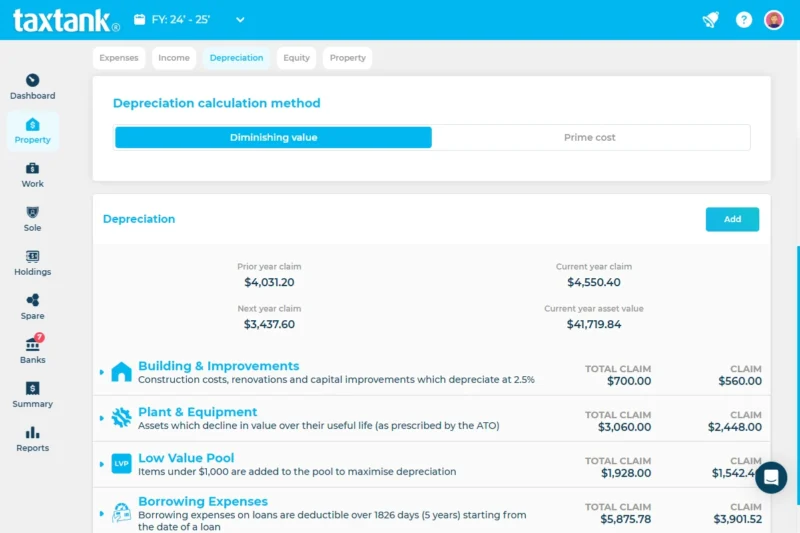Click the help question mark icon
The height and width of the screenshot is (533, 800).
coord(743,20)
